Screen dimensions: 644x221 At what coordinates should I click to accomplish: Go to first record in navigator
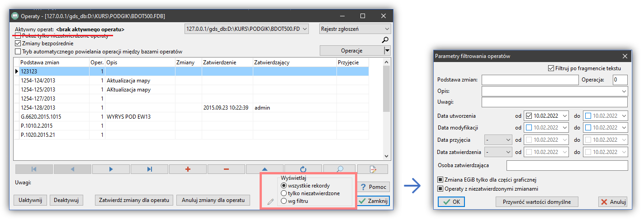[34, 169]
